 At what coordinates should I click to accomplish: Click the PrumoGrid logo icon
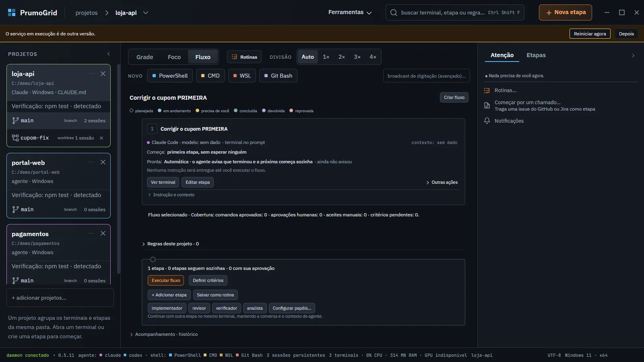click(12, 12)
